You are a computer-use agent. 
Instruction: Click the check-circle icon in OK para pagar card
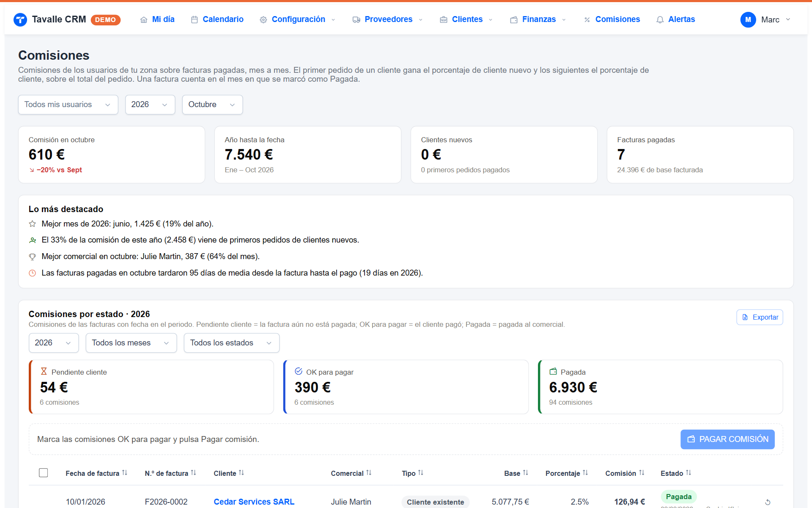(x=299, y=371)
